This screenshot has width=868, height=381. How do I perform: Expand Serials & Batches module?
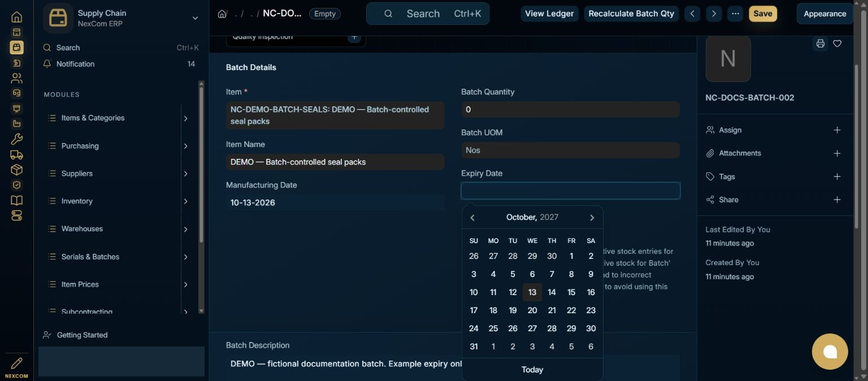click(x=185, y=257)
